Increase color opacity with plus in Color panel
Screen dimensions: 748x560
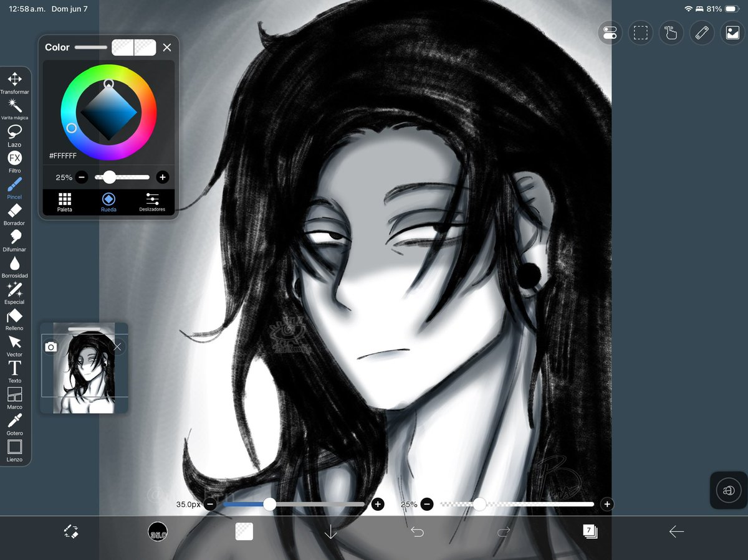coord(163,178)
